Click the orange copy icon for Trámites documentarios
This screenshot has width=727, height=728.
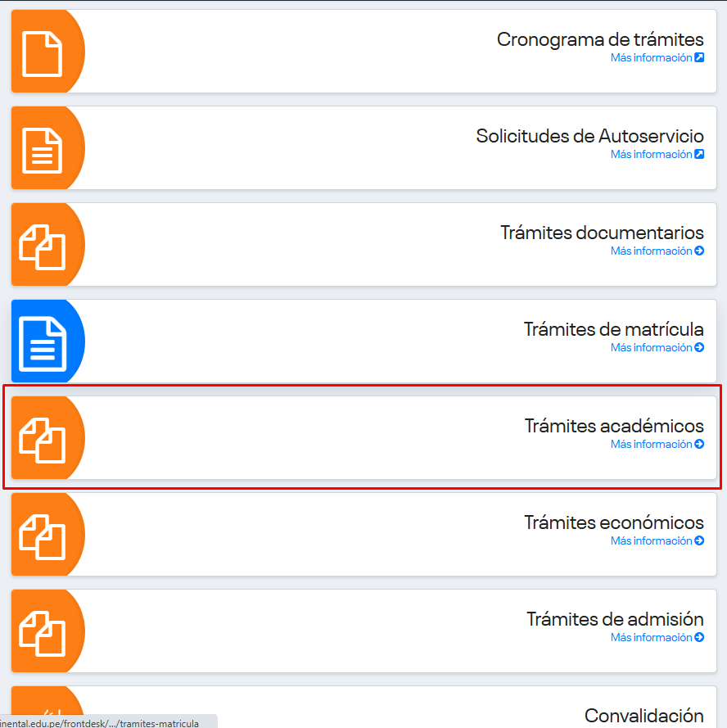pyautogui.click(x=42, y=246)
